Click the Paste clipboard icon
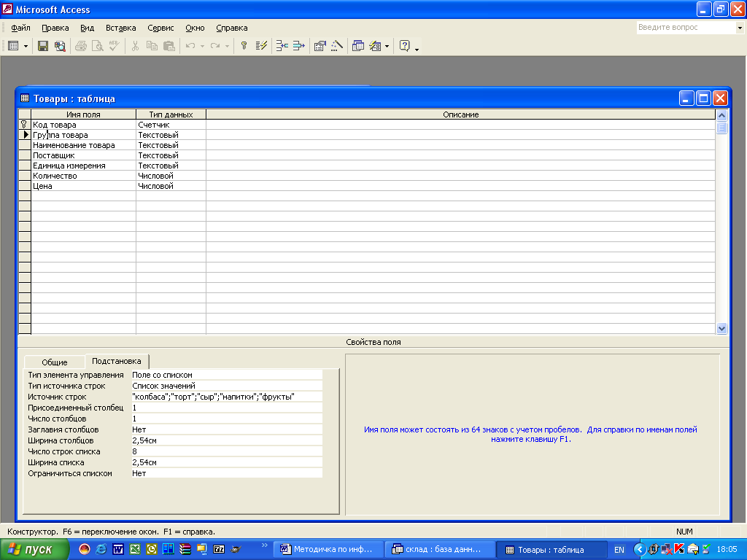Viewport: 747px width, 560px height. 169,46
